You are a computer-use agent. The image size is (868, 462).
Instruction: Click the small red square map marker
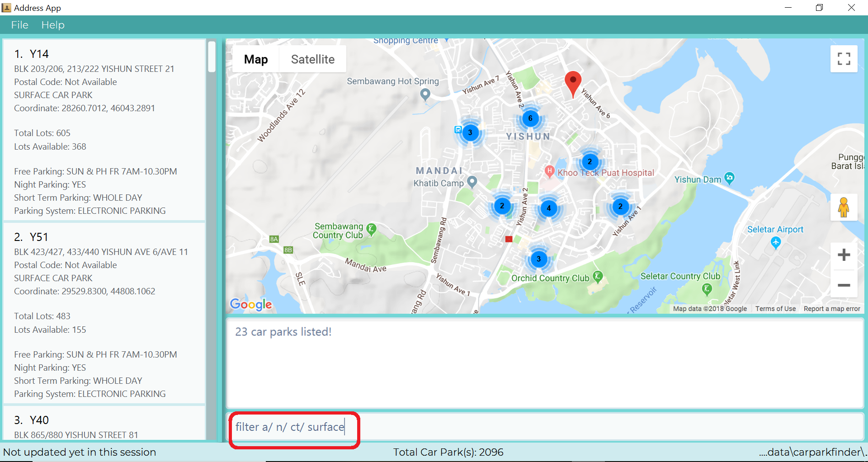(509, 239)
